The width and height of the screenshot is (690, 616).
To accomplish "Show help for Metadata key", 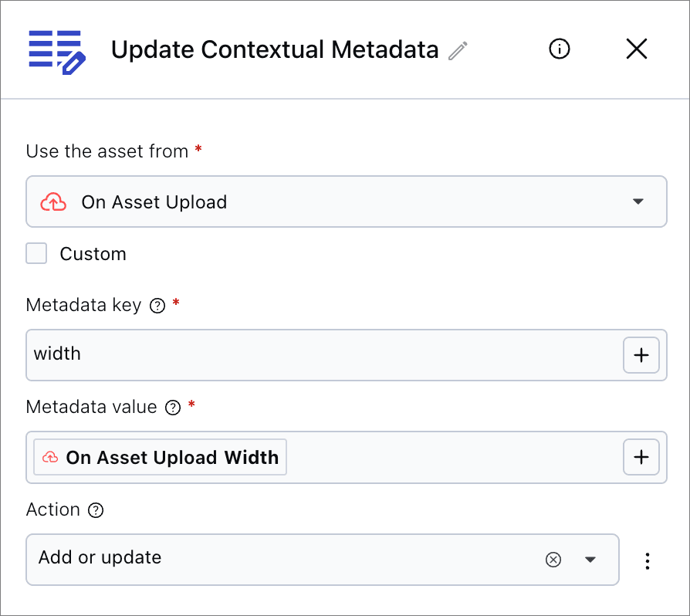I will pyautogui.click(x=157, y=306).
